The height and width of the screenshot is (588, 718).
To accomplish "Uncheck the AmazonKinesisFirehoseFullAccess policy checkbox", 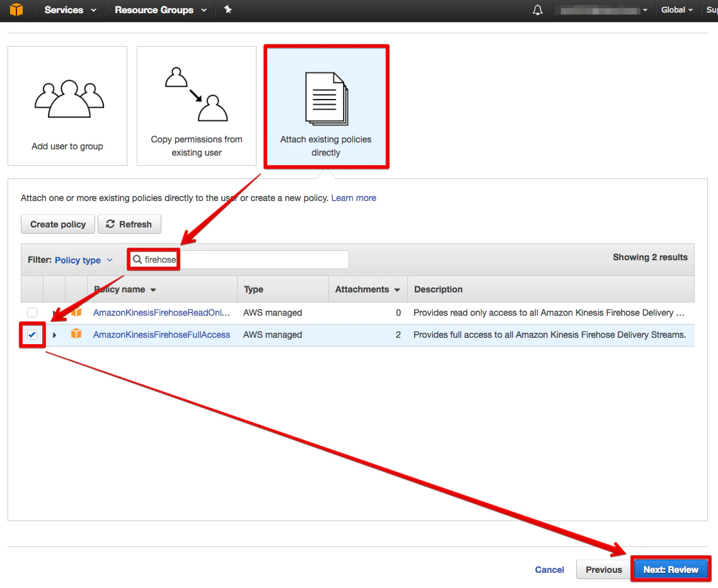I will coord(32,335).
